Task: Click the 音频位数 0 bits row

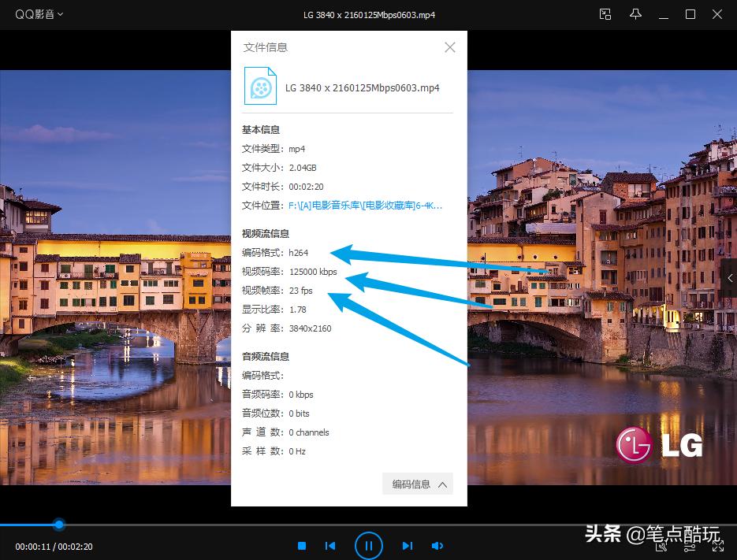Action: [275, 414]
